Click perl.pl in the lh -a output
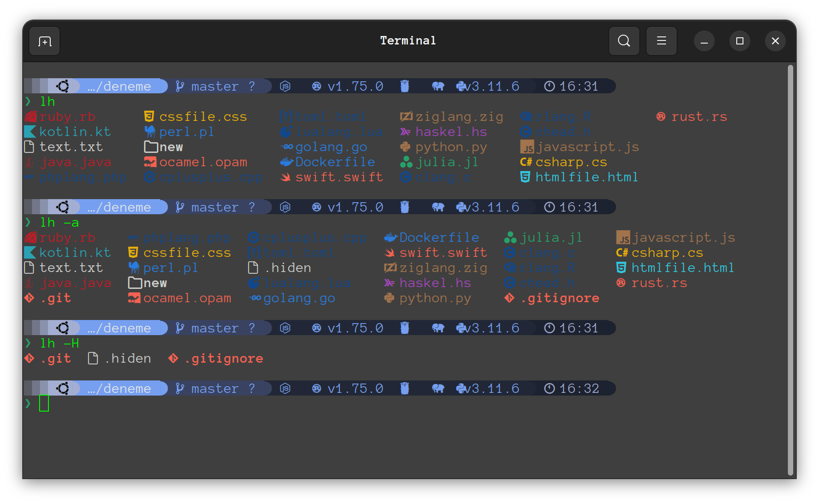Viewport: 819px width, 504px height. click(171, 268)
